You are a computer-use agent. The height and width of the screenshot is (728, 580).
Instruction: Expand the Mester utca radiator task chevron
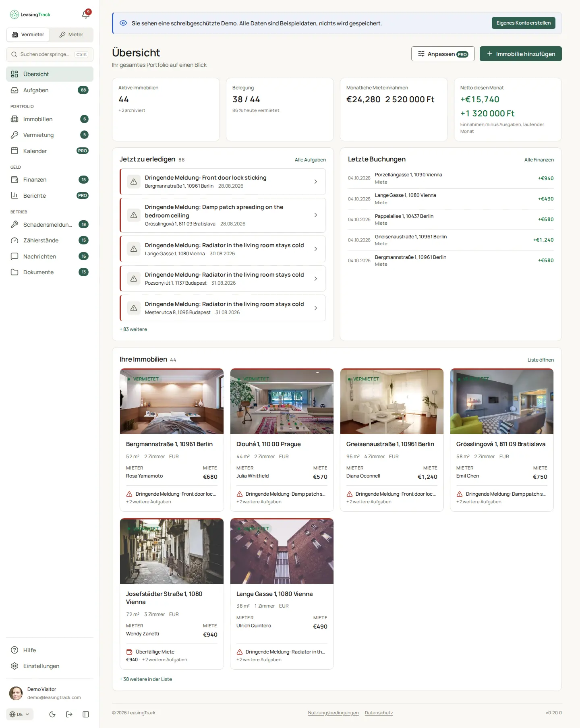tap(316, 308)
